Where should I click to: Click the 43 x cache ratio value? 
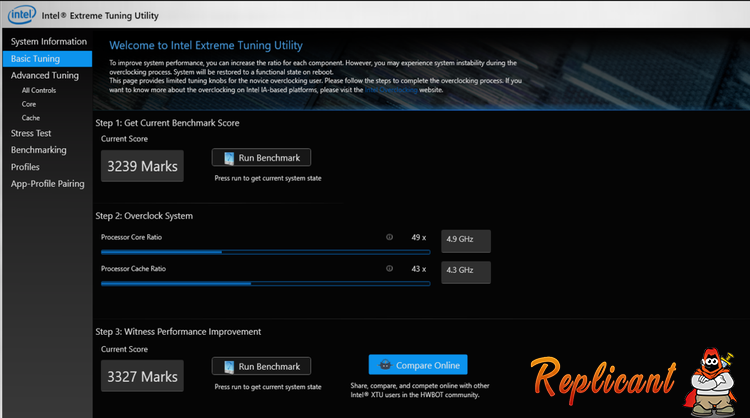point(419,269)
